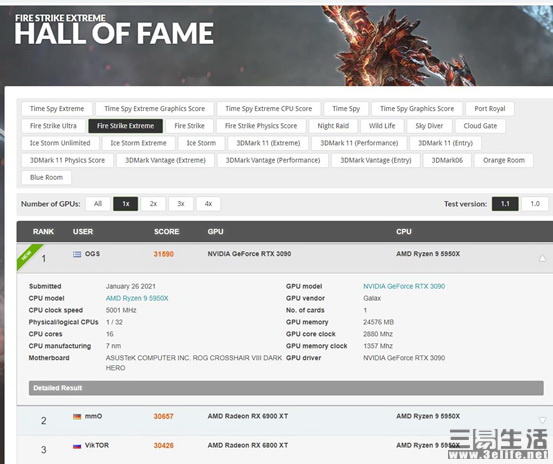Open the Fire Strike Ultra tab
Viewport: 553px width, 464px height.
coord(53,126)
